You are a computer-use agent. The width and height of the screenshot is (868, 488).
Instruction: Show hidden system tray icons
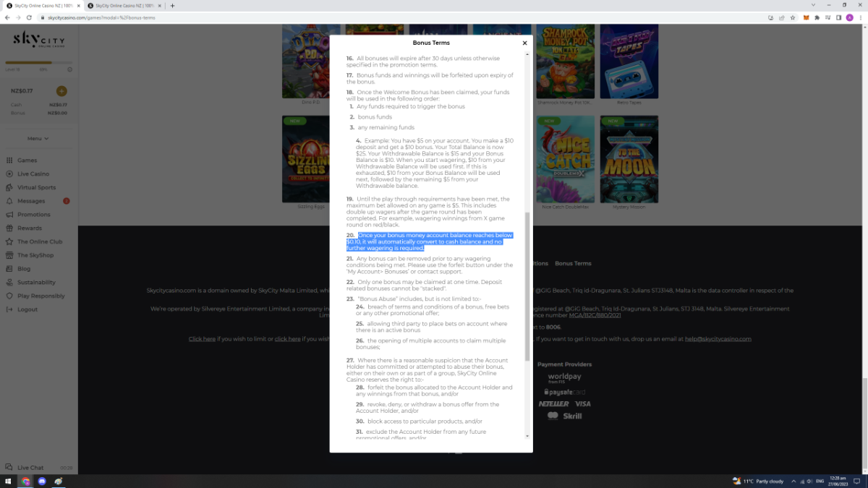click(x=794, y=481)
